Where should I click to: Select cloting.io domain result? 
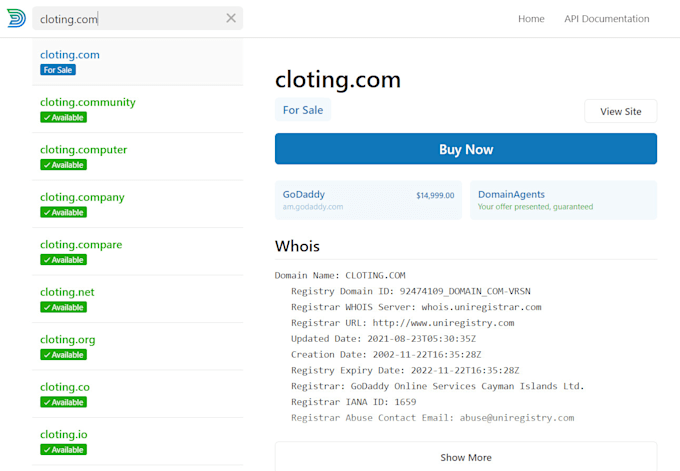[137, 442]
